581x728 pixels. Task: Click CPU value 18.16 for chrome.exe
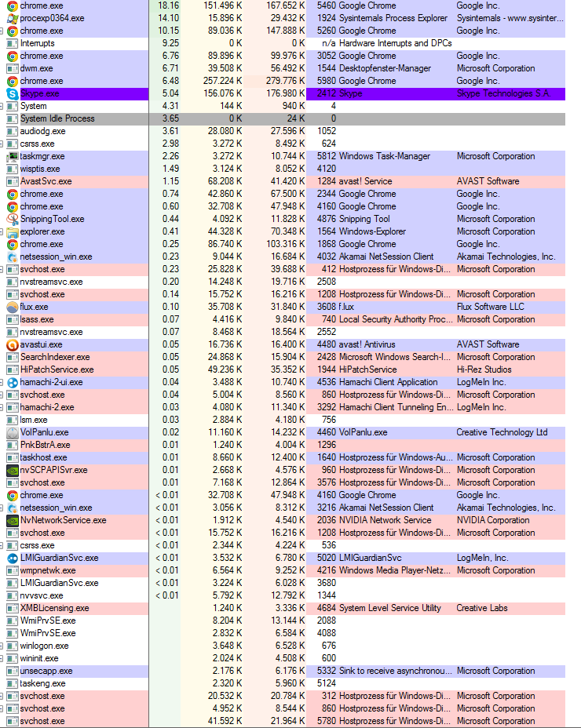[x=168, y=5]
